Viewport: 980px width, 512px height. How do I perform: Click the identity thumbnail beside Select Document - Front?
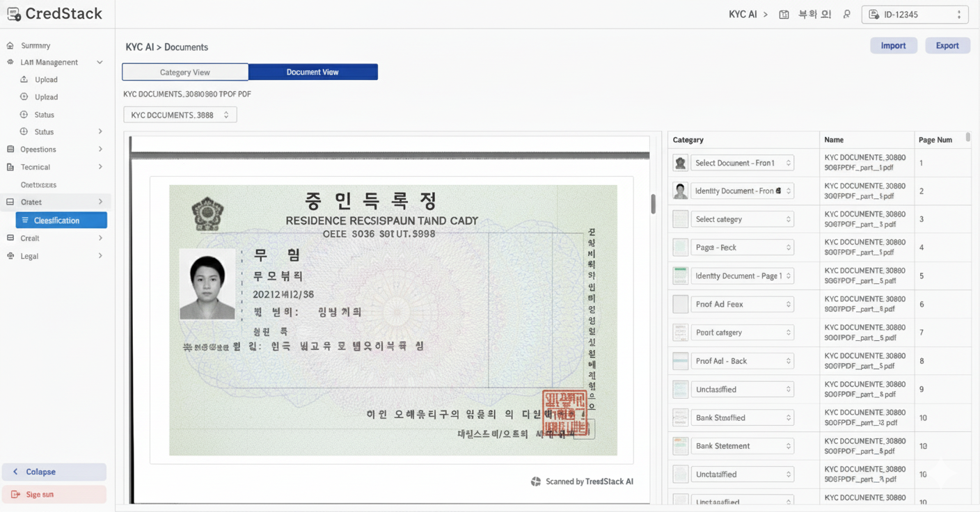click(x=680, y=162)
